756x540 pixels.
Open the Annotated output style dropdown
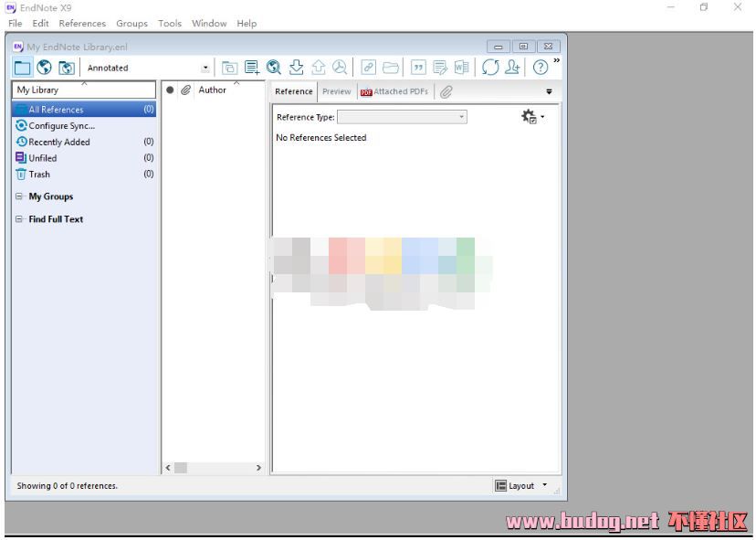point(205,68)
